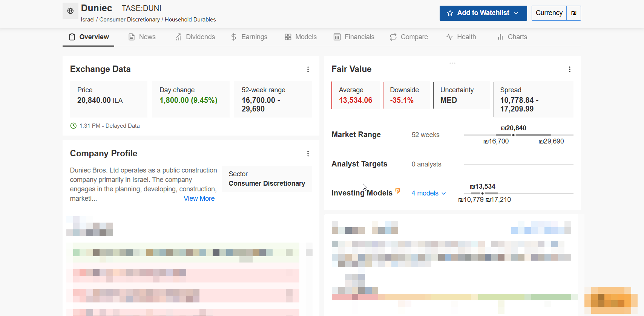Click the globe icon beside Duniec
The image size is (644, 316).
pos(71,11)
